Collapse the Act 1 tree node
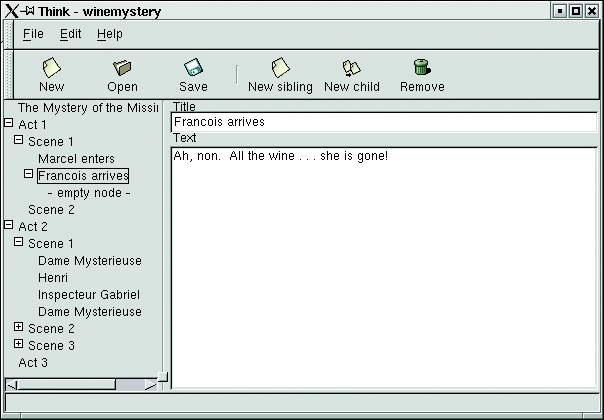 click(9, 124)
